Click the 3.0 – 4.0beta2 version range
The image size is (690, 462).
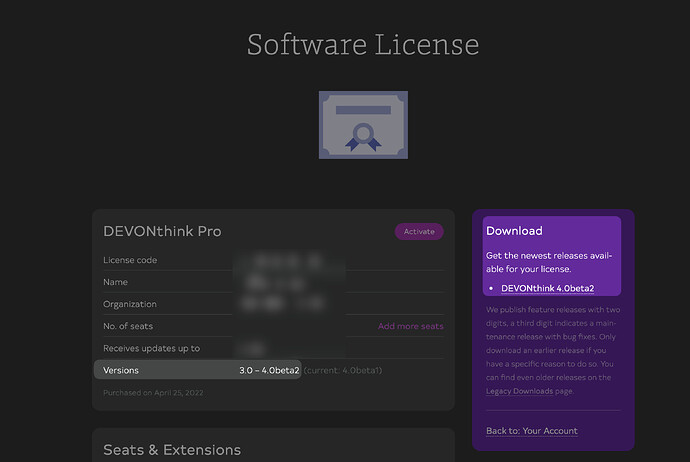(269, 370)
